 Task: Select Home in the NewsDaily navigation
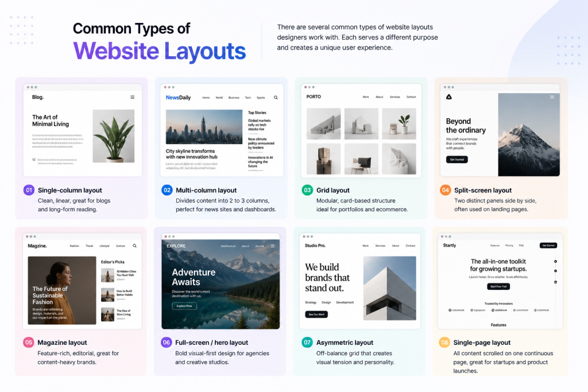pos(206,98)
